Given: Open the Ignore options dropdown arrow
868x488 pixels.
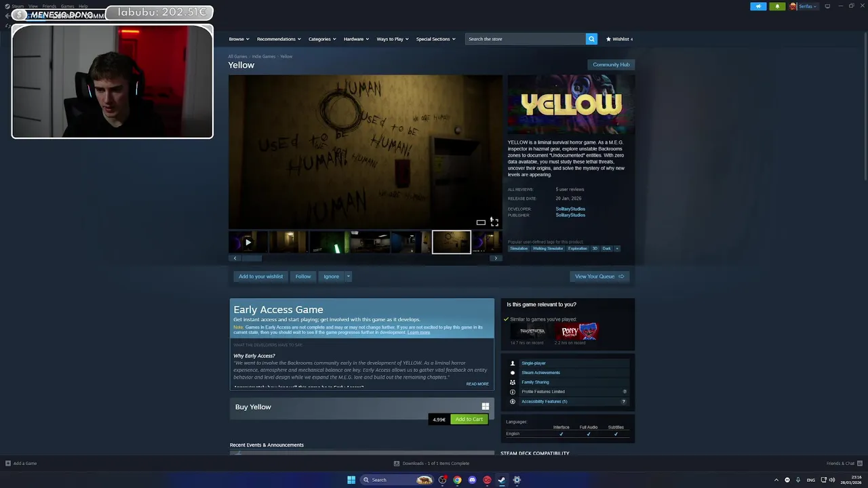Looking at the screenshot, I should [348, 277].
